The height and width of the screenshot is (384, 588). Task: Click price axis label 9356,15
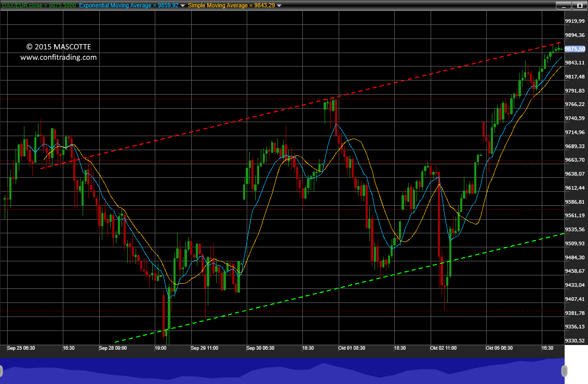point(575,327)
